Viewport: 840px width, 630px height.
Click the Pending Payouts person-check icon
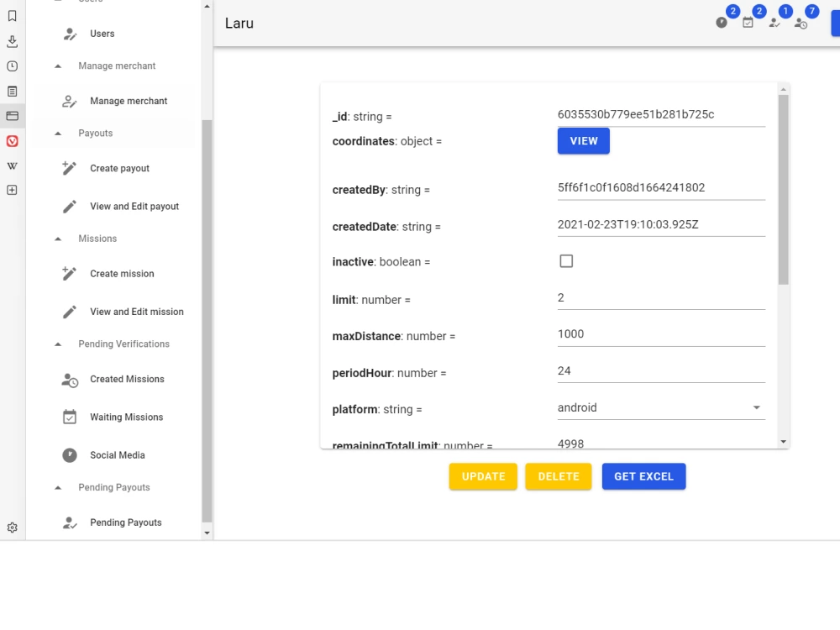point(70,522)
